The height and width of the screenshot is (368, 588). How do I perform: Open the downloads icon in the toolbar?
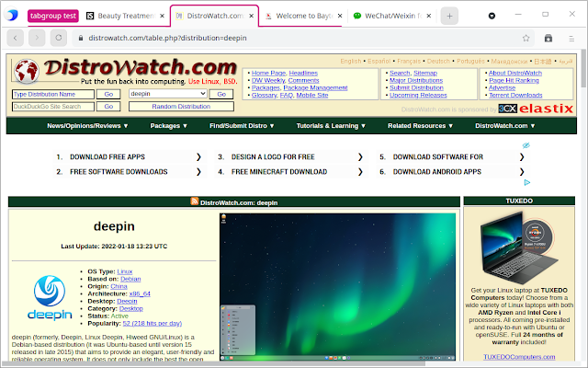[x=548, y=38]
